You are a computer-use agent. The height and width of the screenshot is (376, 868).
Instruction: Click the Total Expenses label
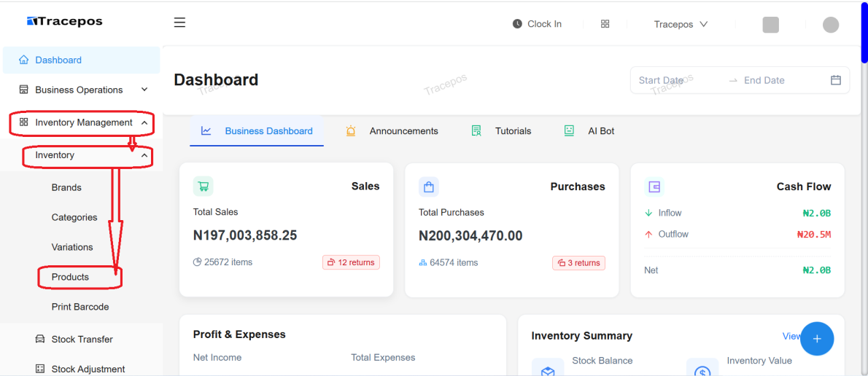tap(383, 357)
